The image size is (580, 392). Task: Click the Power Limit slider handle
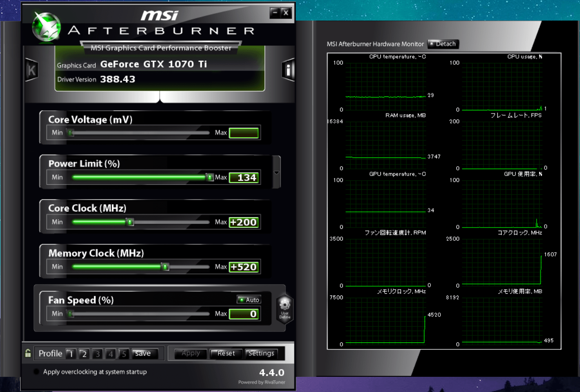click(x=210, y=177)
